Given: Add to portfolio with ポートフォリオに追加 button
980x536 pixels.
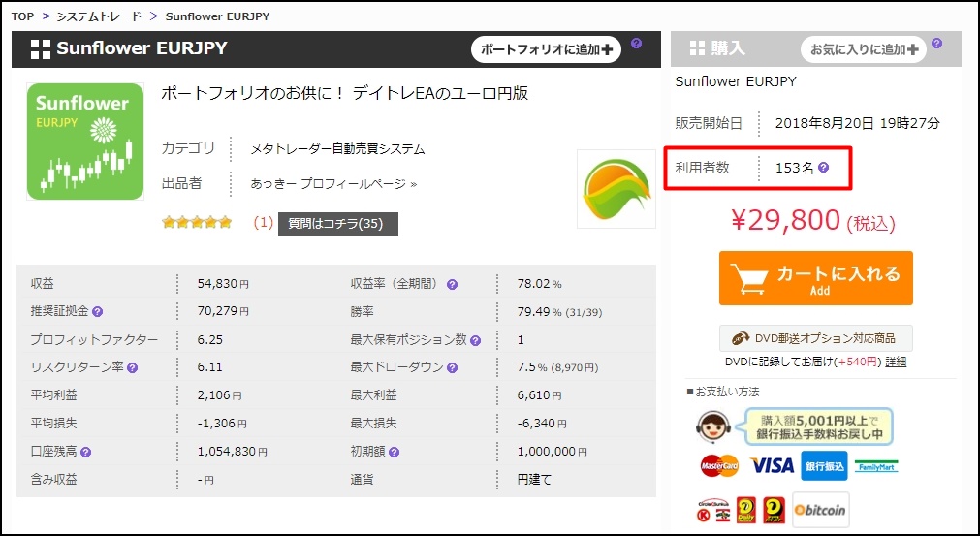Looking at the screenshot, I should pyautogui.click(x=547, y=49).
